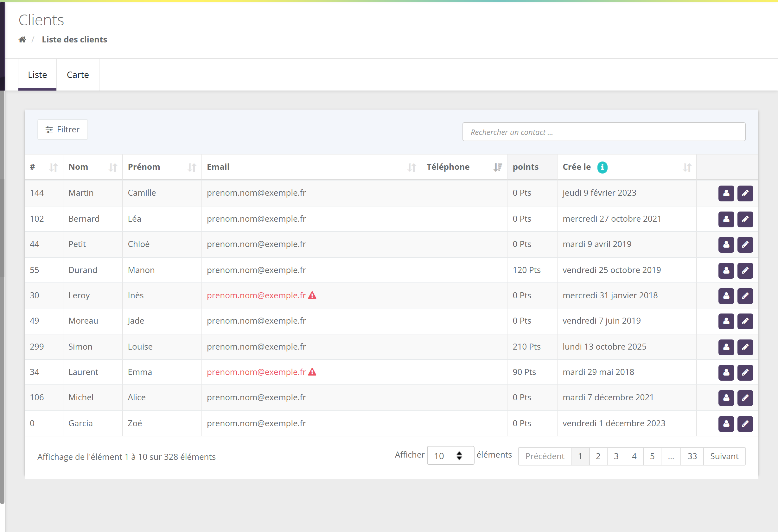Click the warning icon on Leroy's email
The image size is (778, 532).
pos(312,295)
